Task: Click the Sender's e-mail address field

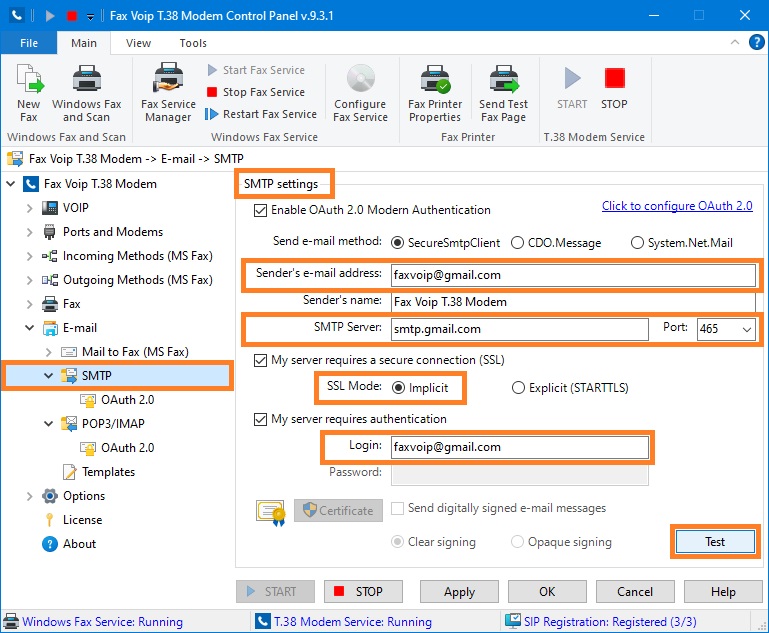Action: coord(573,276)
